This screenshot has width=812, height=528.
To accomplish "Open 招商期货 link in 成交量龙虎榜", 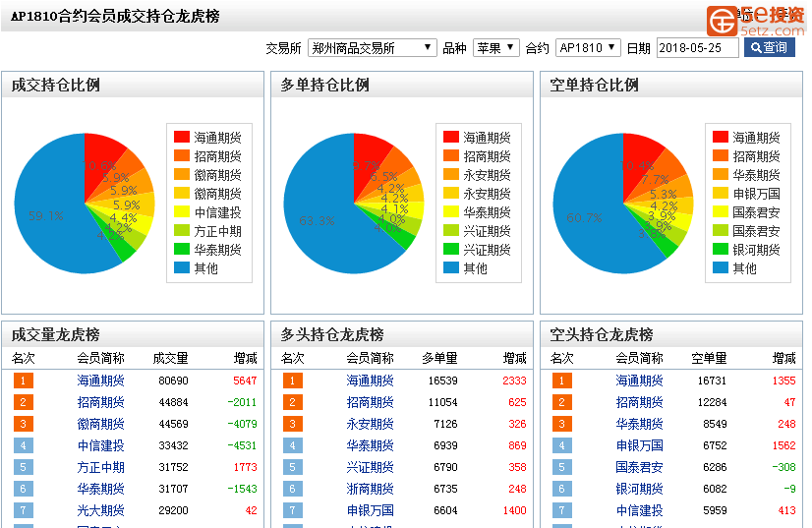I will tap(101, 402).
